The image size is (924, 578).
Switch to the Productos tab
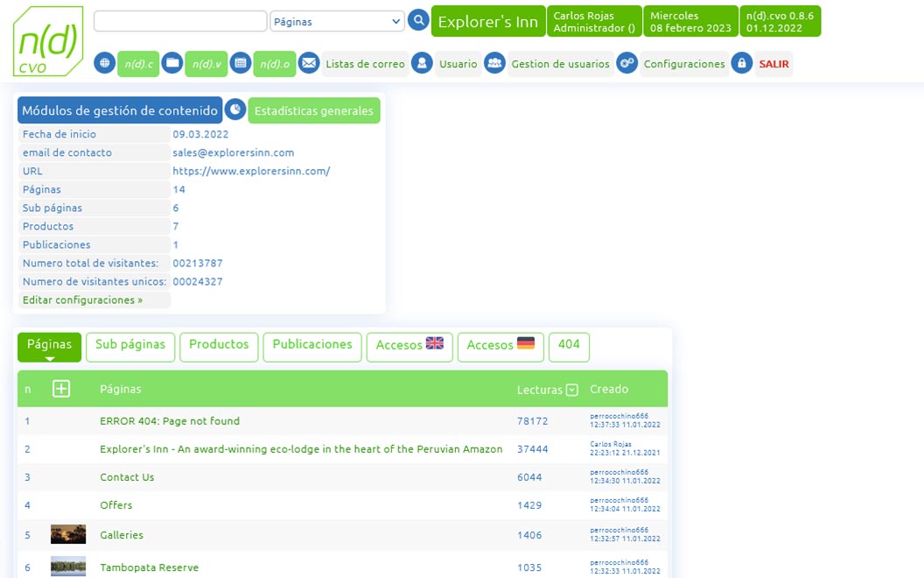[x=219, y=347]
